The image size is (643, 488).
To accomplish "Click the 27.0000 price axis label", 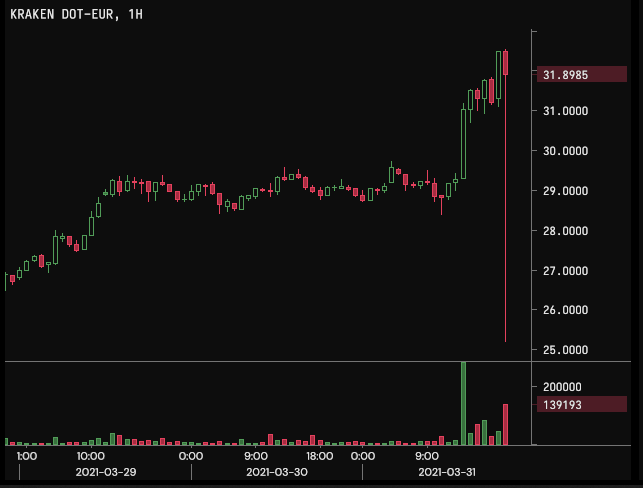I will tap(565, 271).
